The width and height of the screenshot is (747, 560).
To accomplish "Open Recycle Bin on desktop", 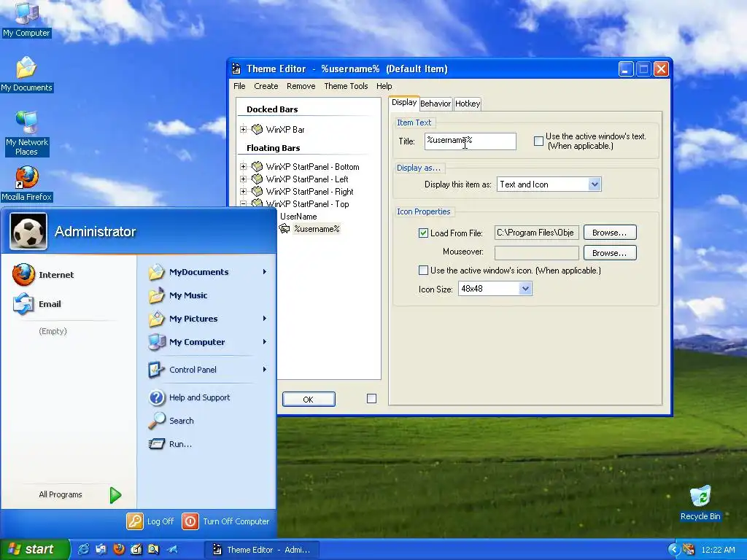I will tap(700, 503).
